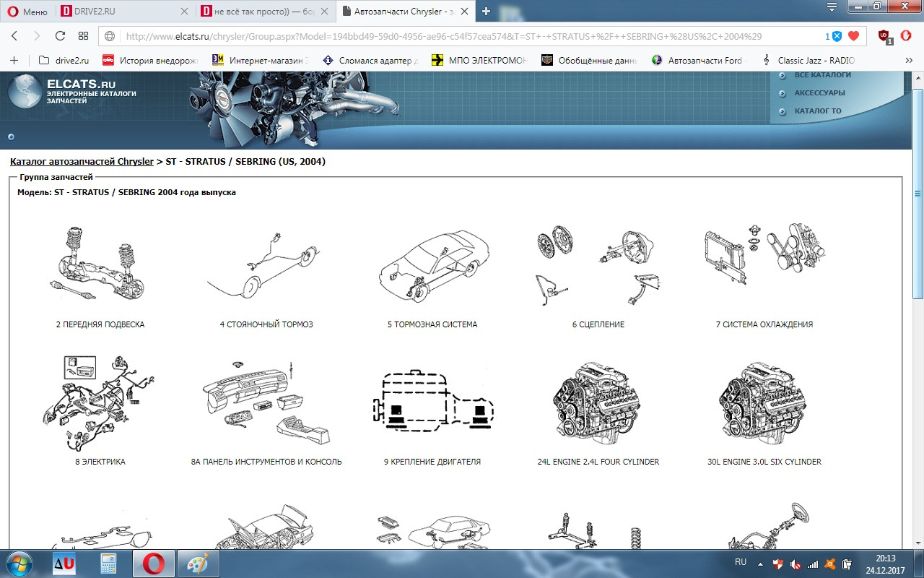Open the calculator on the taskbar
The width and height of the screenshot is (924, 578).
(108, 564)
